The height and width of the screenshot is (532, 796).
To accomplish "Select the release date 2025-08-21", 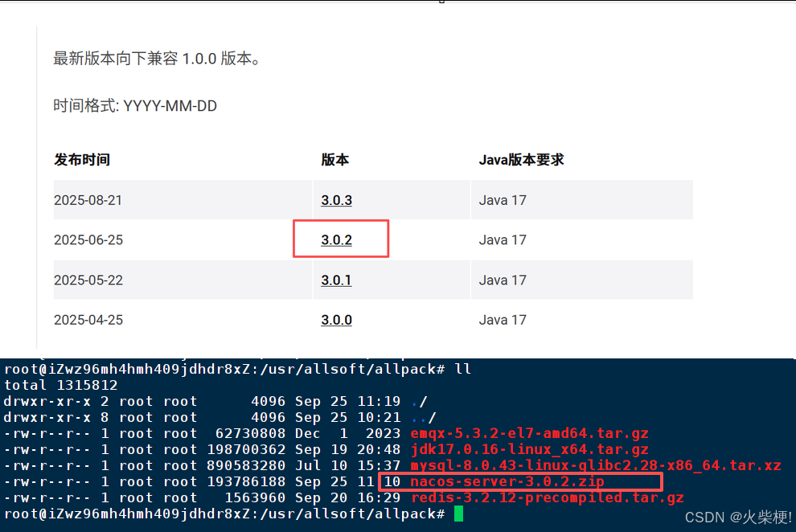I will pos(88,200).
